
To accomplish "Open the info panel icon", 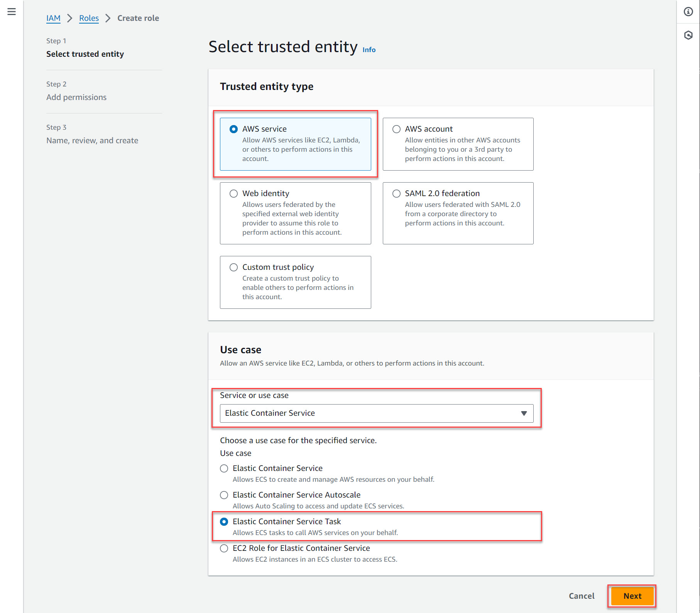I will tap(688, 12).
